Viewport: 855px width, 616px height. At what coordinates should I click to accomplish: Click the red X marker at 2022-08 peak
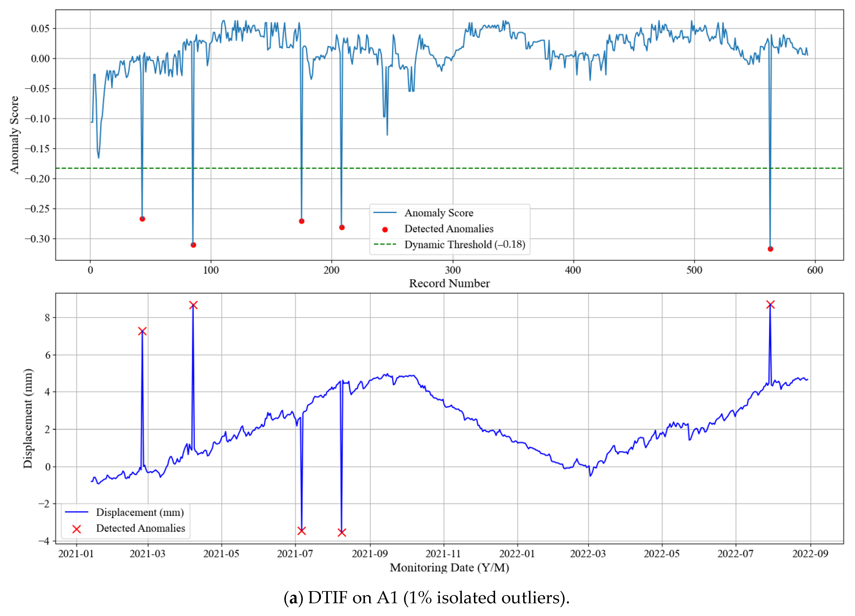[x=770, y=304]
